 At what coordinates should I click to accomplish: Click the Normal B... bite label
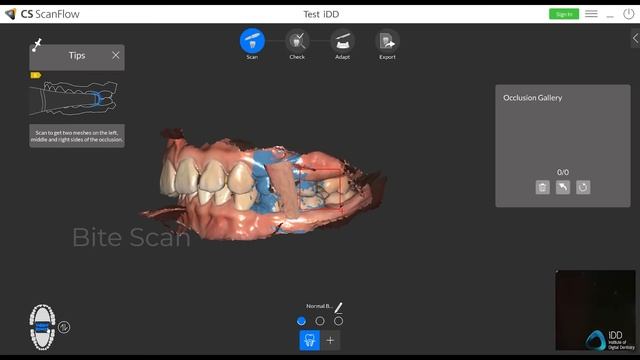pos(320,306)
